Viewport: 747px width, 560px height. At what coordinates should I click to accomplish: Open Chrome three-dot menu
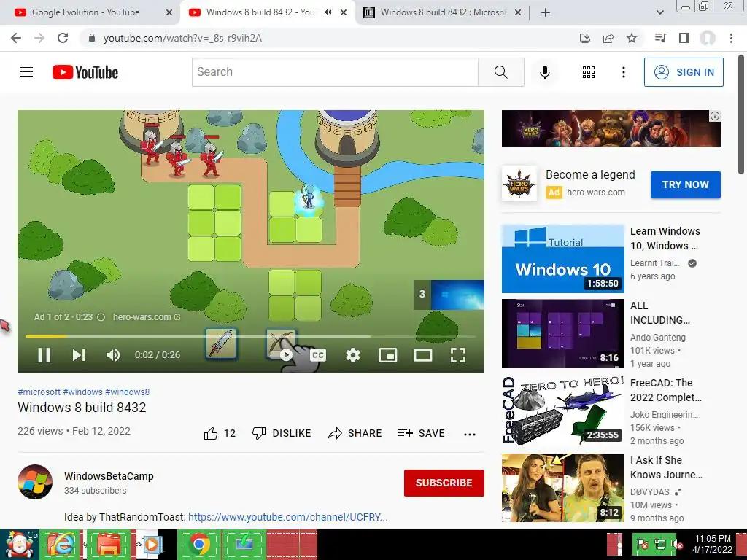click(731, 38)
